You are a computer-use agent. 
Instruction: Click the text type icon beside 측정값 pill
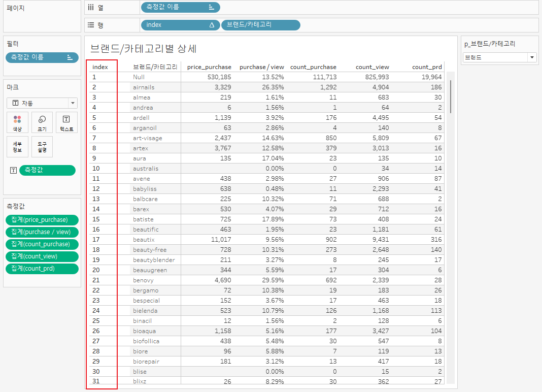pyautogui.click(x=13, y=170)
